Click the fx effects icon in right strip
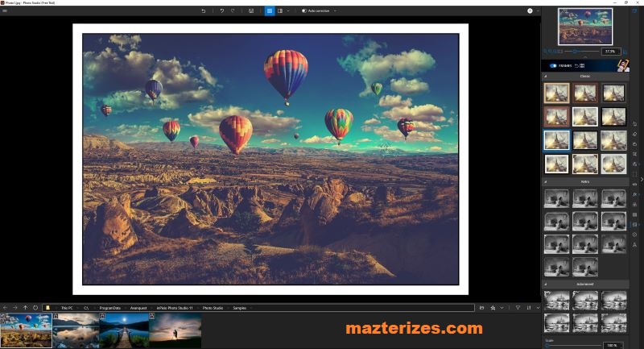 click(x=634, y=194)
